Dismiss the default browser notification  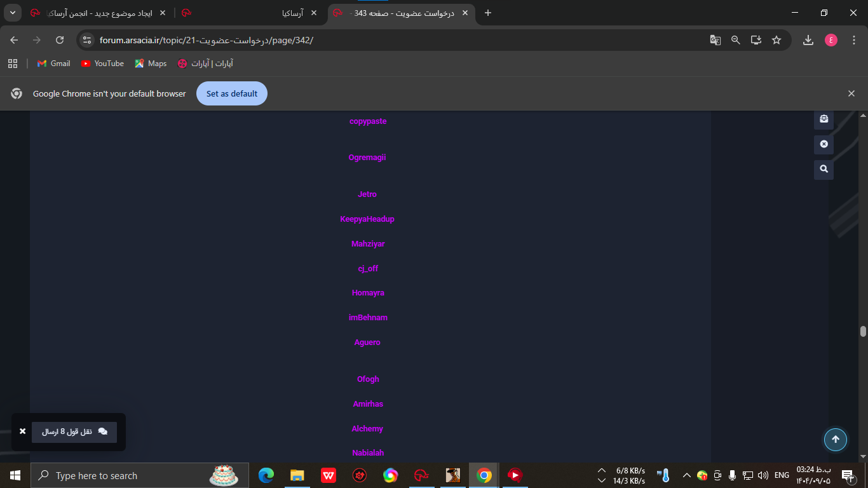coord(851,93)
